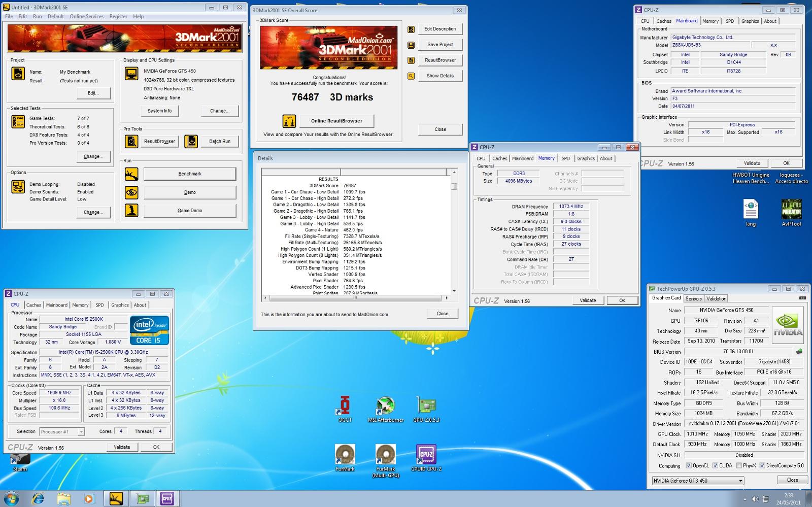Click the Core Speed field in CPU-Z
The height and width of the screenshot is (507, 812).
pos(60,393)
